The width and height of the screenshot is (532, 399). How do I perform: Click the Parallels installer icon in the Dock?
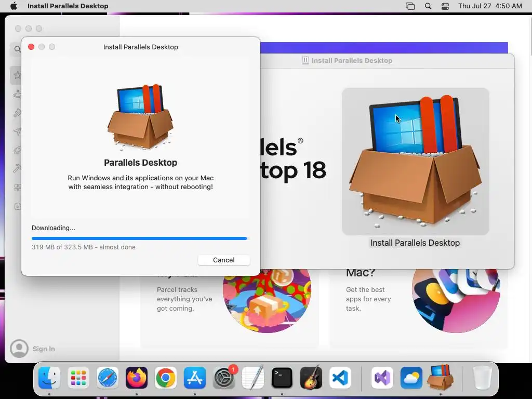441,377
